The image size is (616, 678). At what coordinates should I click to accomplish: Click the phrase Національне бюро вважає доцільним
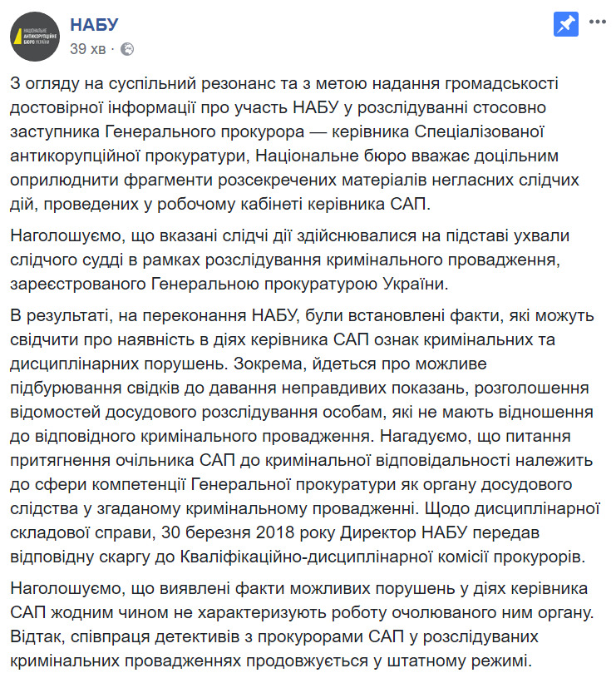(407, 156)
